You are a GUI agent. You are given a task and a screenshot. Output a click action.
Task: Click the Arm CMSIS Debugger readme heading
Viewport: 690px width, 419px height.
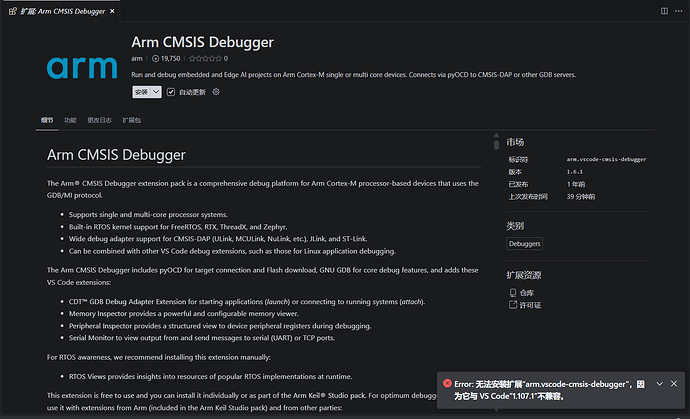tap(116, 155)
